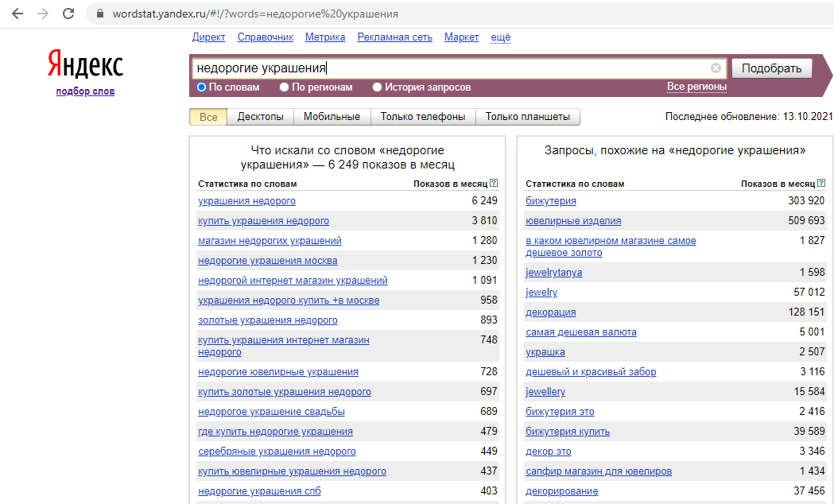The image size is (834, 504).
Task: Click the Яндекс logo
Action: 85,64
